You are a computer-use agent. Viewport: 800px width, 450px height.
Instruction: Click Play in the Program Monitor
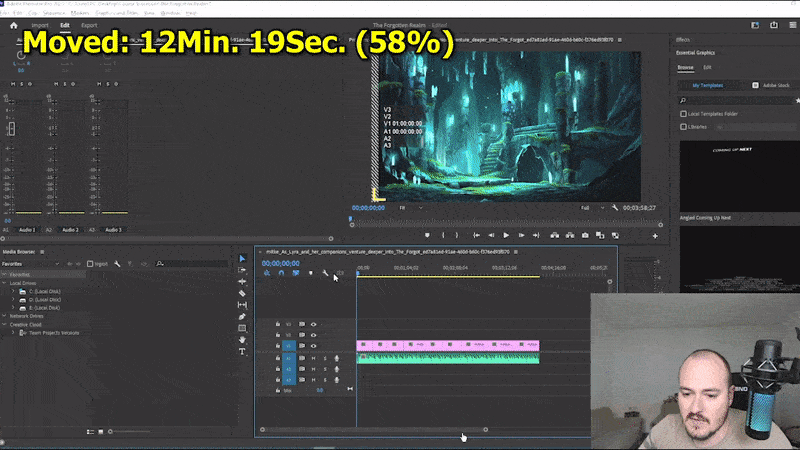click(x=506, y=236)
